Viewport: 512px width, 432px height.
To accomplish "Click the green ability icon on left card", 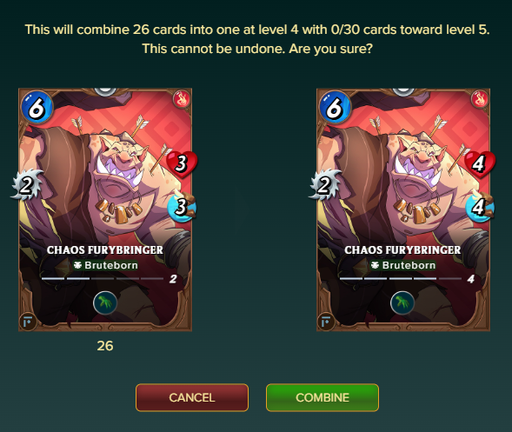I will (x=105, y=303).
